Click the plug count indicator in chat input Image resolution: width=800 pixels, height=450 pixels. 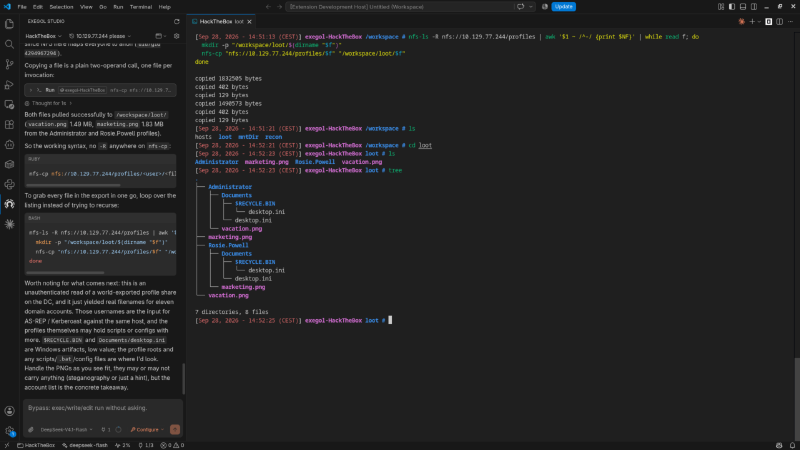(106, 430)
